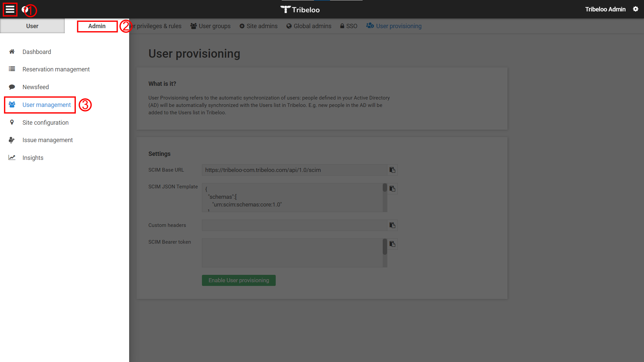644x362 pixels.
Task: Click the copy icon next to SCIM Base URL
Action: (392, 170)
